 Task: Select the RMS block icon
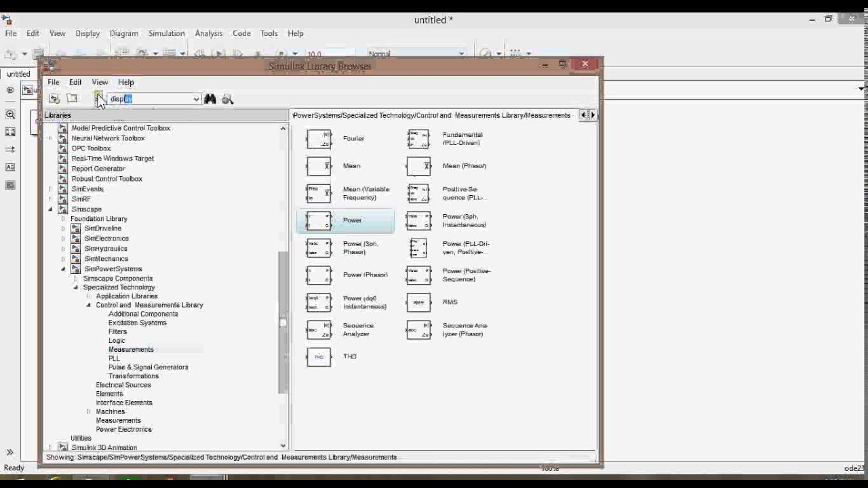418,302
